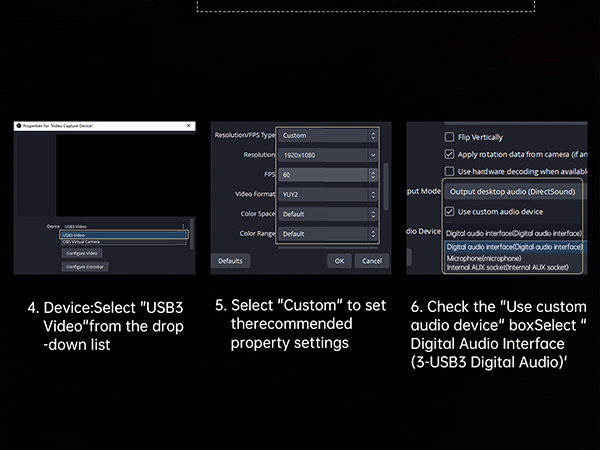The height and width of the screenshot is (450, 600).
Task: Click the Defaults button
Action: [x=230, y=261]
